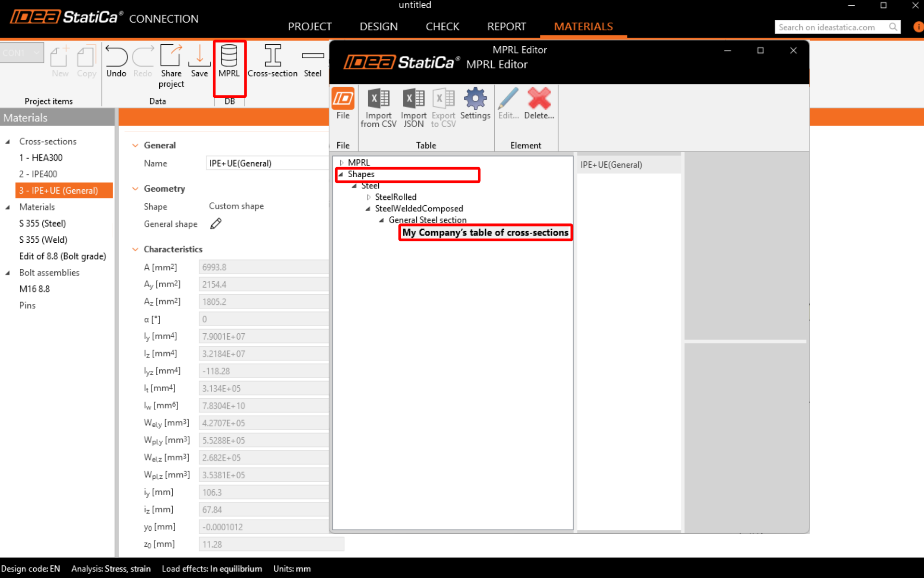Select IPE+UE(General) item in MPRL list

click(x=629, y=165)
